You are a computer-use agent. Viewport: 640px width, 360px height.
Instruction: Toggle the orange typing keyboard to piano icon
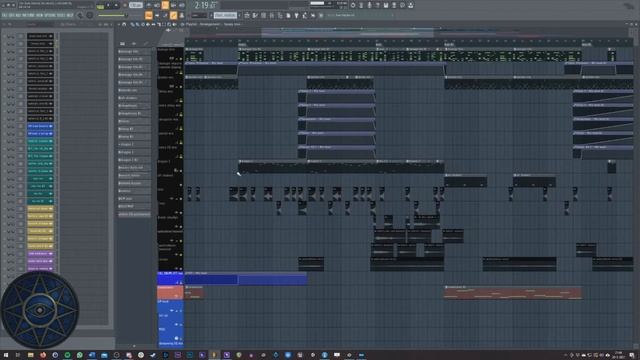(149, 15)
